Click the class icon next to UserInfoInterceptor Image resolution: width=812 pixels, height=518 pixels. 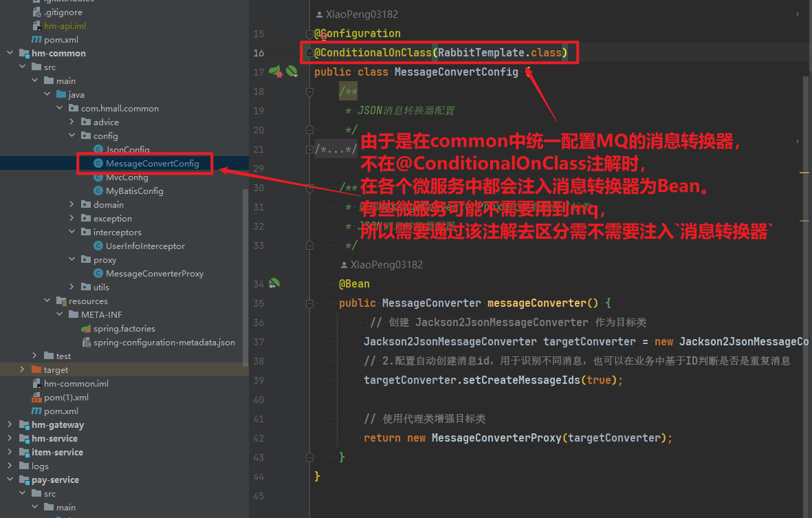(98, 246)
